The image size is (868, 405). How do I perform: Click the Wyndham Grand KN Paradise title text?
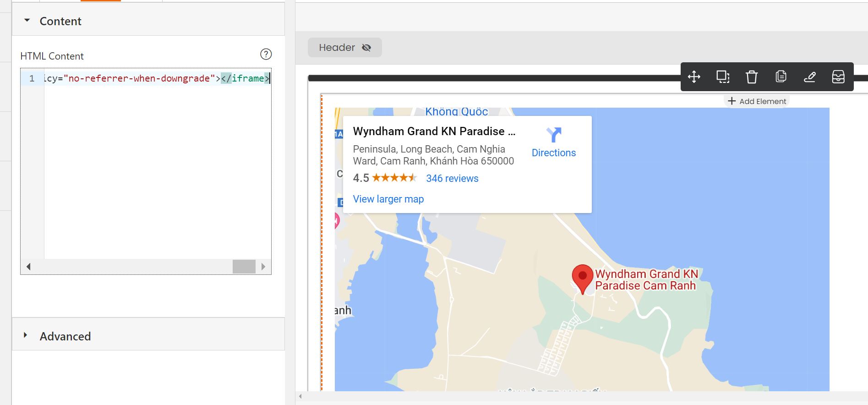tap(434, 131)
